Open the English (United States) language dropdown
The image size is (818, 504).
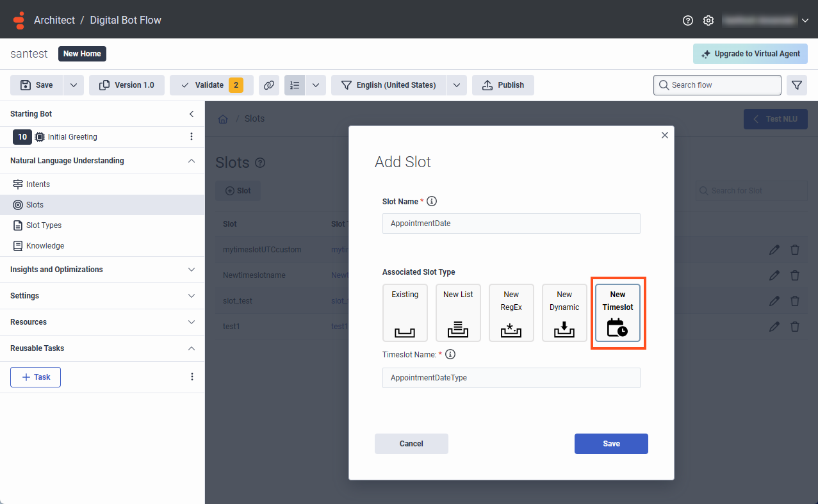pos(456,85)
